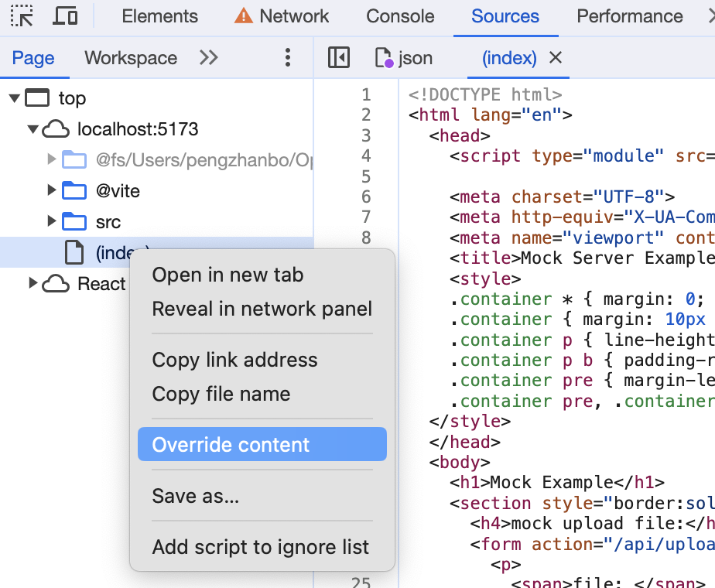Choose Override content from context menu
This screenshot has height=588, width=715.
pos(231,445)
